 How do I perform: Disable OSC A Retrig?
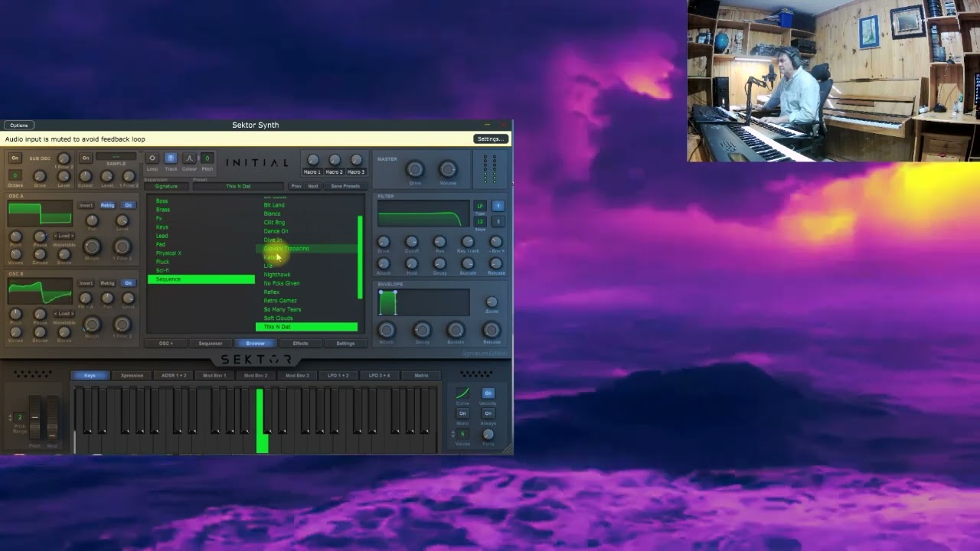point(107,205)
